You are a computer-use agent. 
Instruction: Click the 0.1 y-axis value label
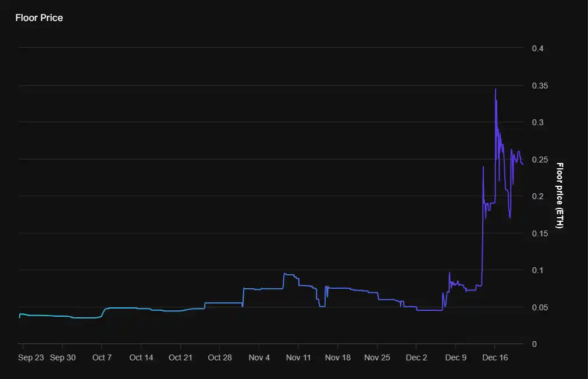(537, 270)
